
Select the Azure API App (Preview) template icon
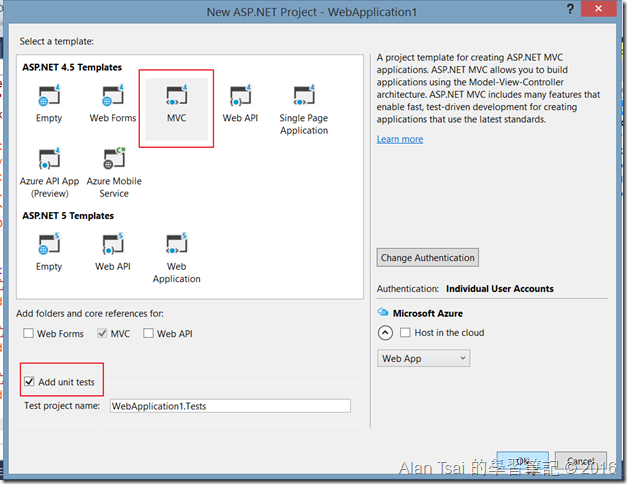coord(49,158)
